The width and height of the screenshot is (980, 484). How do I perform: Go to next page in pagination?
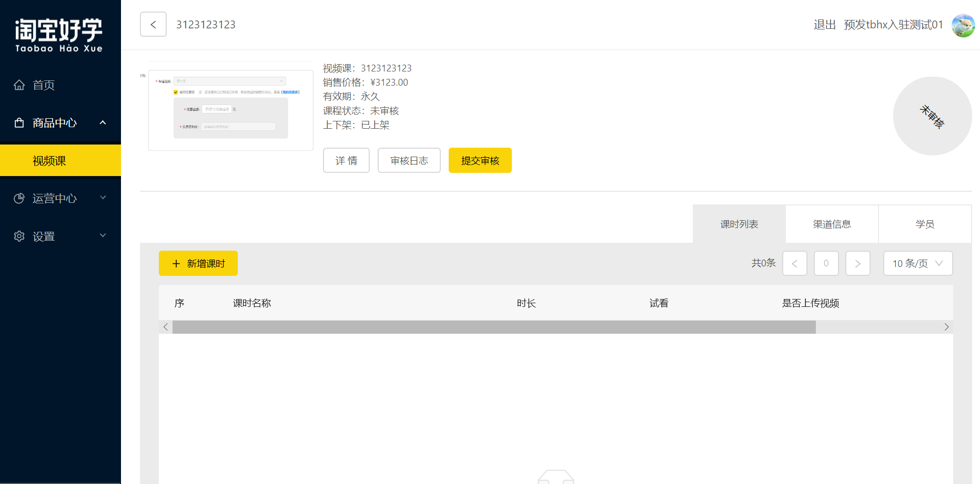coord(858,263)
